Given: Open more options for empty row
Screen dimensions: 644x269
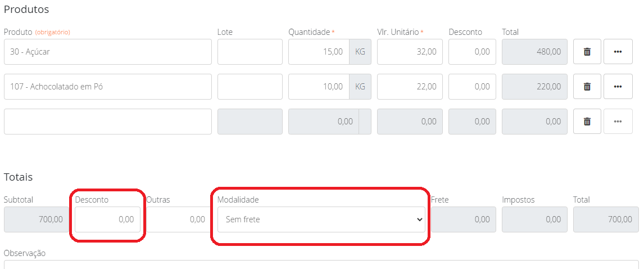Looking at the screenshot, I should 618,122.
